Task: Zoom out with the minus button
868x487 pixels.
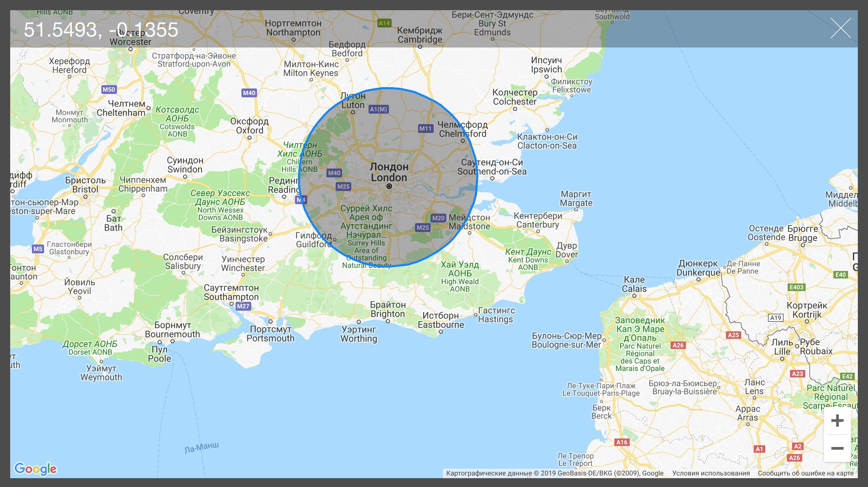Action: [837, 448]
